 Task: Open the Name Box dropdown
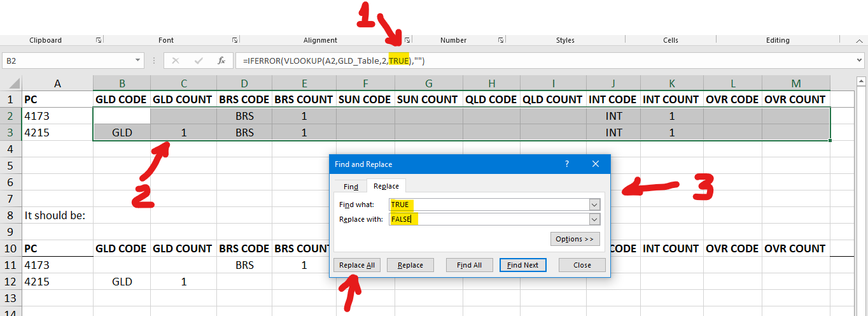pos(139,61)
